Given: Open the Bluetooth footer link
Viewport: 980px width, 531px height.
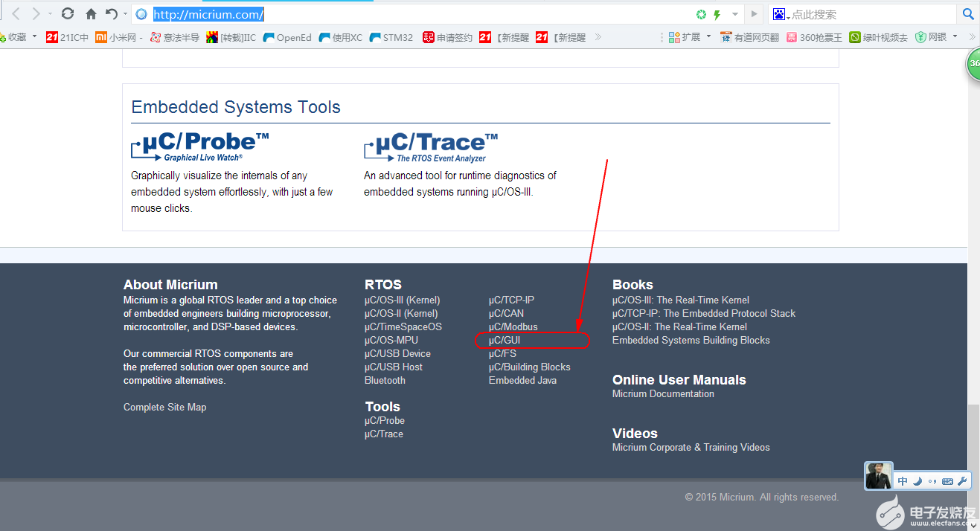Looking at the screenshot, I should coord(385,381).
